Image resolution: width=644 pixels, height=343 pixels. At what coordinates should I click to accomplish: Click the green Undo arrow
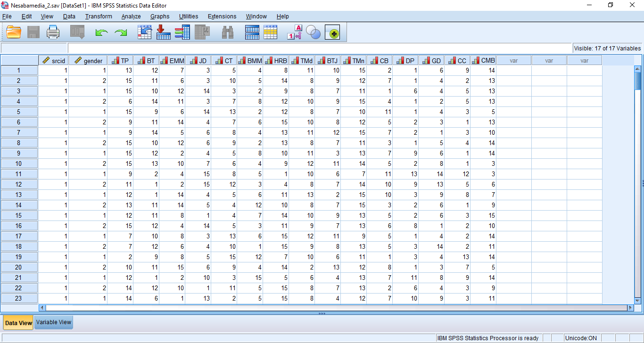pos(101,33)
